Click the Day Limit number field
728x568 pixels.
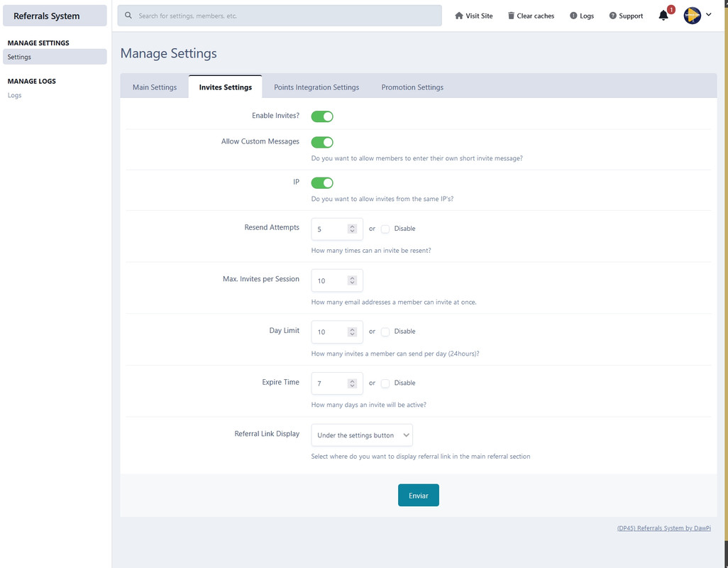[x=337, y=332]
